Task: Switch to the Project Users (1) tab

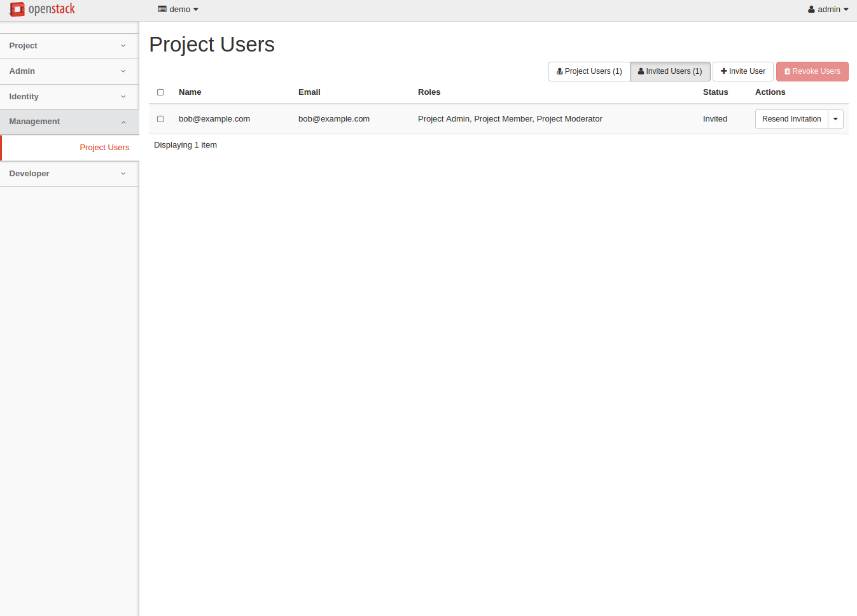Action: [589, 71]
